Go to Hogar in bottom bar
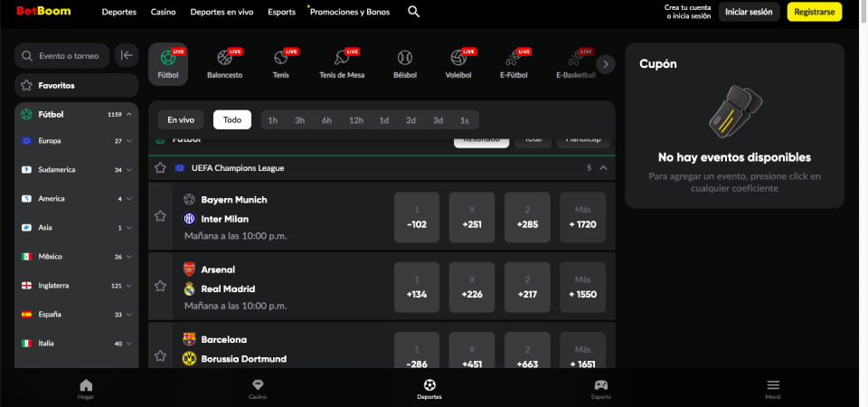This screenshot has width=868, height=407. pos(86,389)
